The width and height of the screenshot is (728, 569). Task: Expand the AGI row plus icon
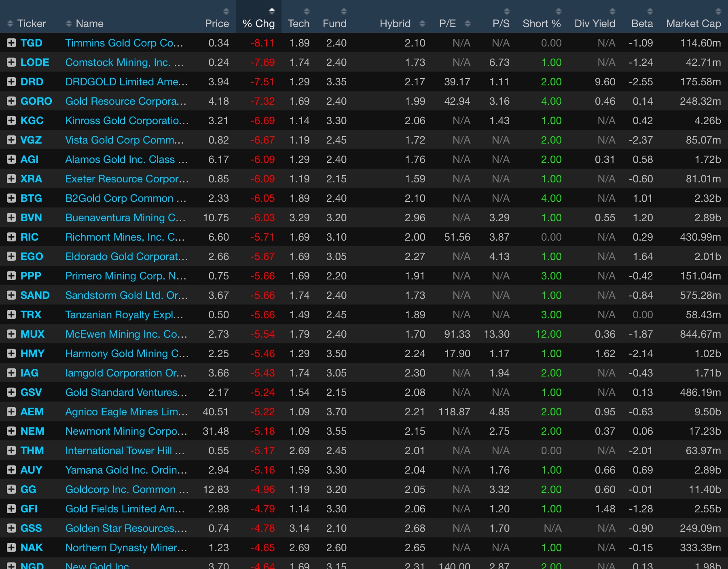pos(11,159)
